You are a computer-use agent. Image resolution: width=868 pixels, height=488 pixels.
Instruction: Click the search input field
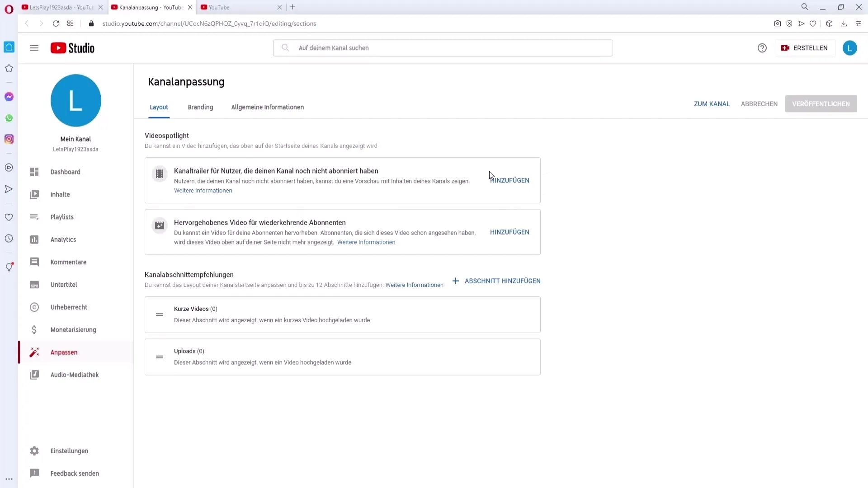coord(443,47)
